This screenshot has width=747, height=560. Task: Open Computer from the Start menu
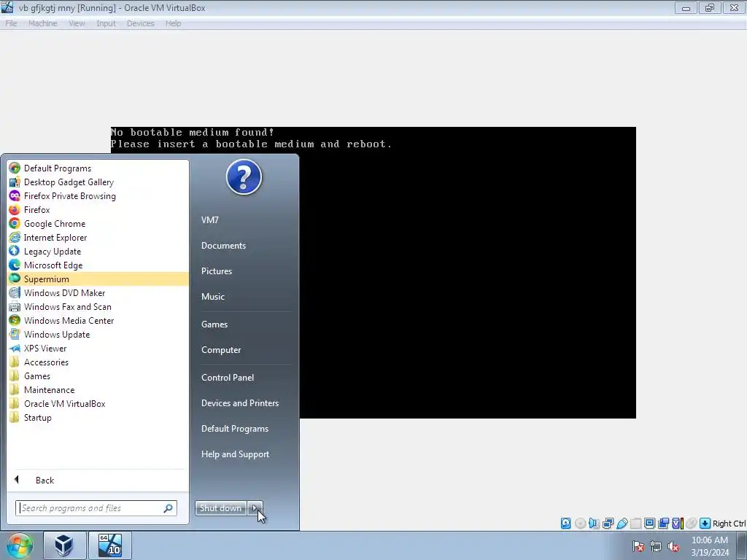221,350
